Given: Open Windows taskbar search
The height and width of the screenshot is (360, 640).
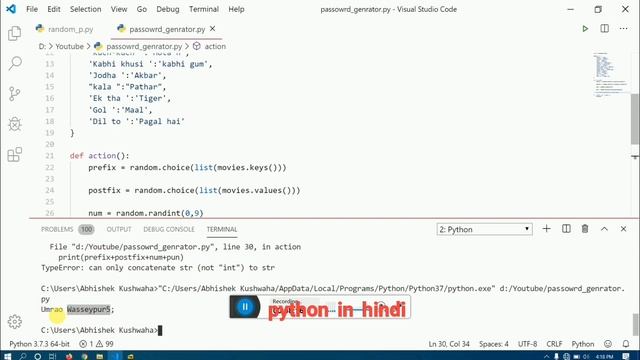Looking at the screenshot, I should [x=23, y=356].
